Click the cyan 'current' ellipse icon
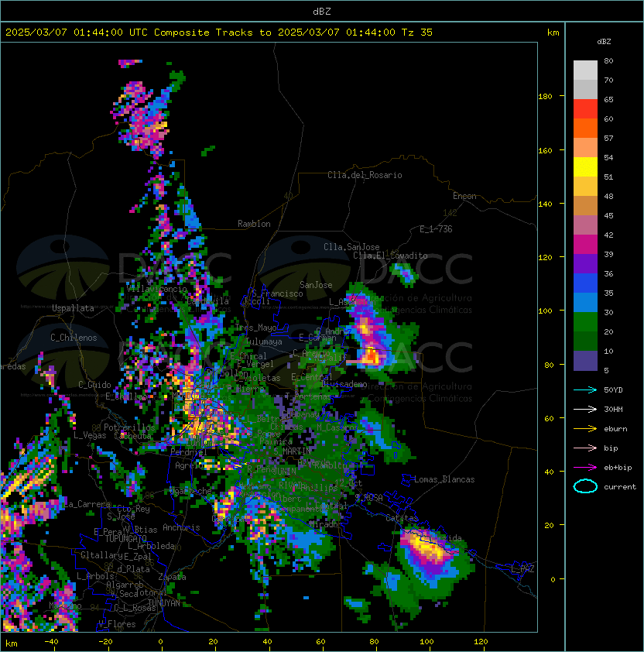Screen dimensions: 644x652 tap(585, 486)
